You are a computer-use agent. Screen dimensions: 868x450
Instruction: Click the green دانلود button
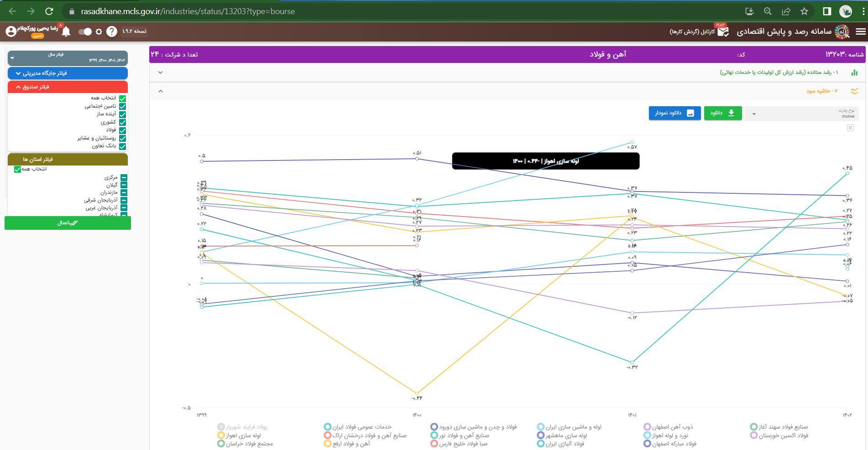click(723, 113)
